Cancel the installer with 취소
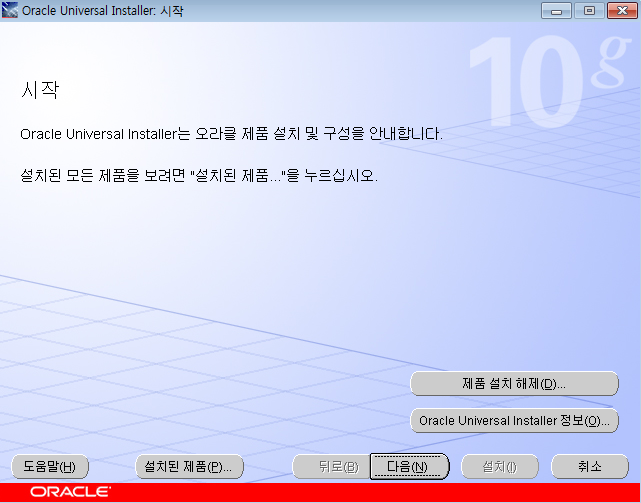Viewport: 641px width, 503px height. pos(590,467)
